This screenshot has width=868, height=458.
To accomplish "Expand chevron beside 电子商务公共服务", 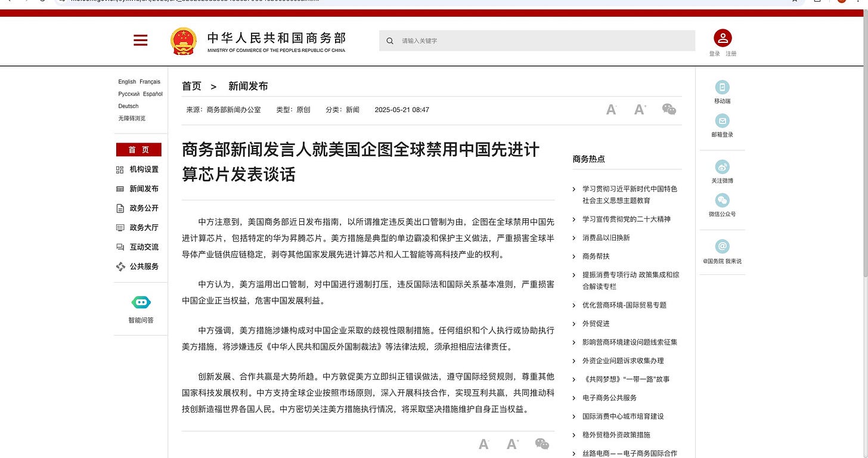I will (574, 398).
